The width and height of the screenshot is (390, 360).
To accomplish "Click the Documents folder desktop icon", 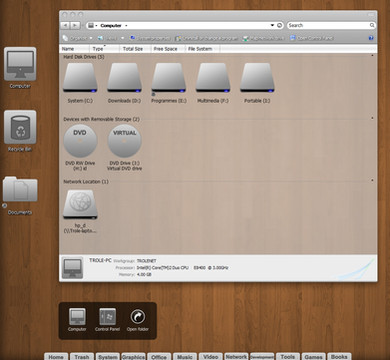I will (20, 189).
